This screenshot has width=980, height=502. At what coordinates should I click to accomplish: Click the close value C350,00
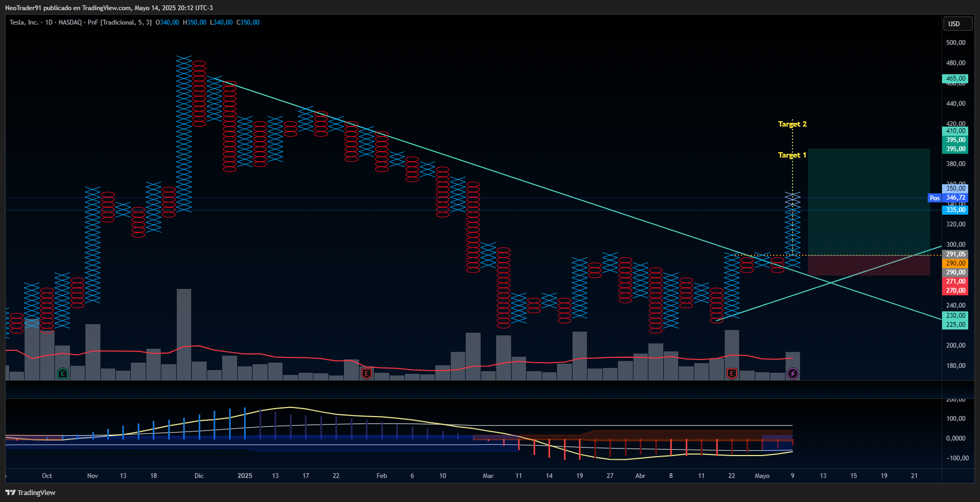(248, 22)
